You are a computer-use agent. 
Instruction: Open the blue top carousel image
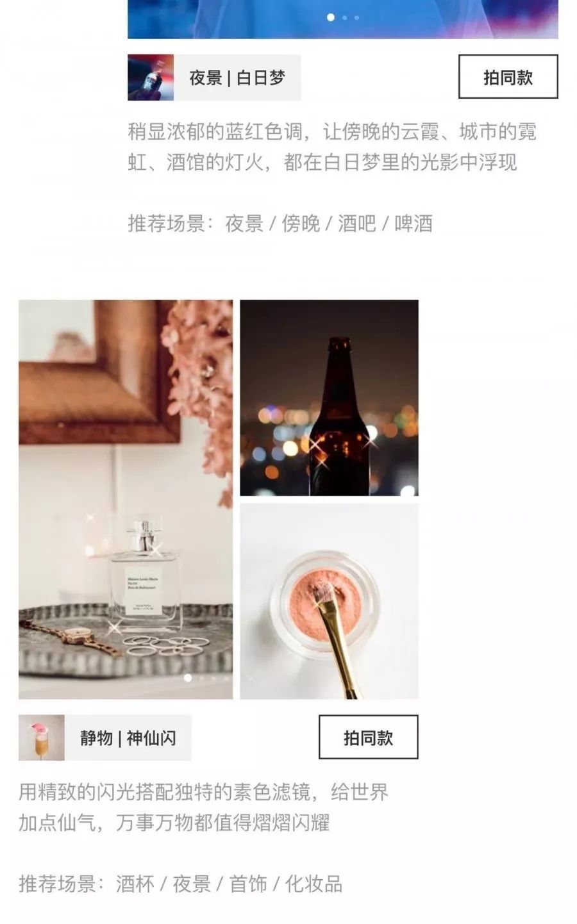click(343, 19)
